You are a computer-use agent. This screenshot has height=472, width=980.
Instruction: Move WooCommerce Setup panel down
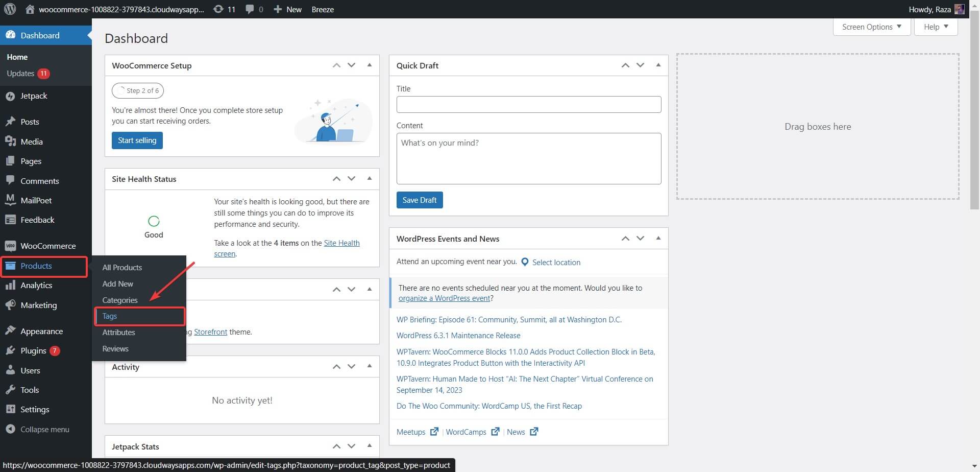coord(351,65)
